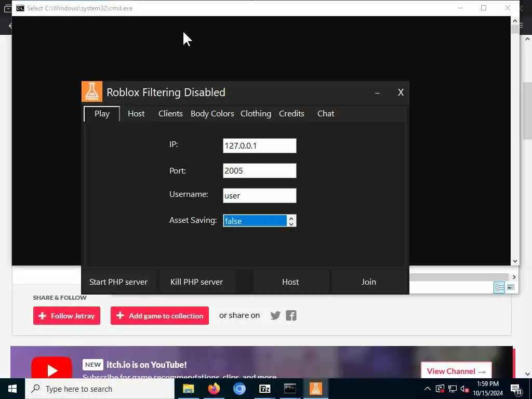This screenshot has height=399, width=532.
Task: Click the cmd window title bar icon
Action: pos(20,8)
